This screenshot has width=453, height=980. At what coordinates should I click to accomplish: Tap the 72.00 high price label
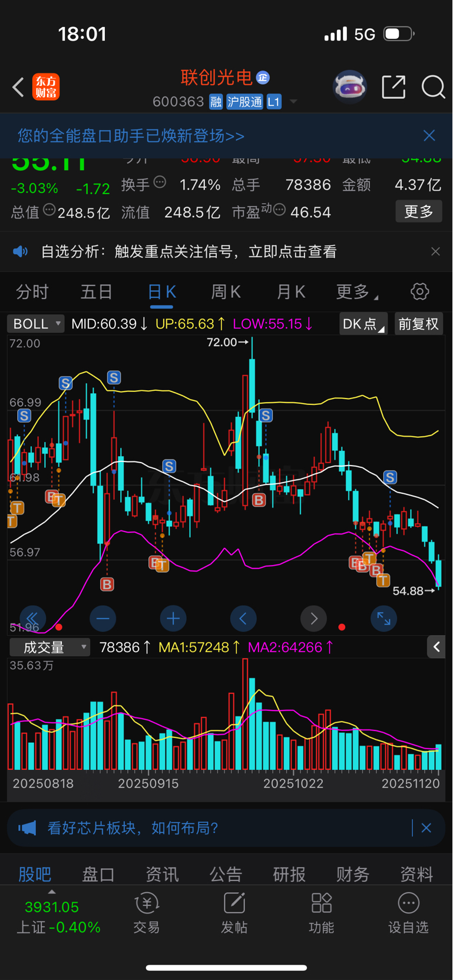pyautogui.click(x=227, y=342)
